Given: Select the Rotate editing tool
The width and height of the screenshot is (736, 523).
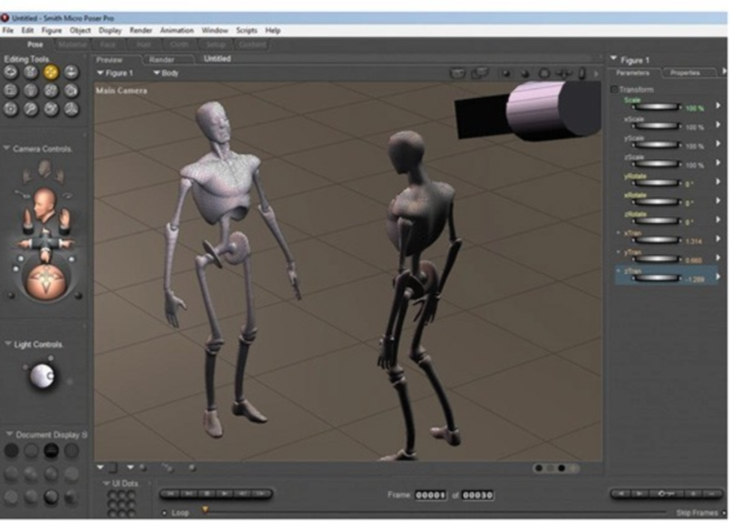Looking at the screenshot, I should click(x=11, y=72).
